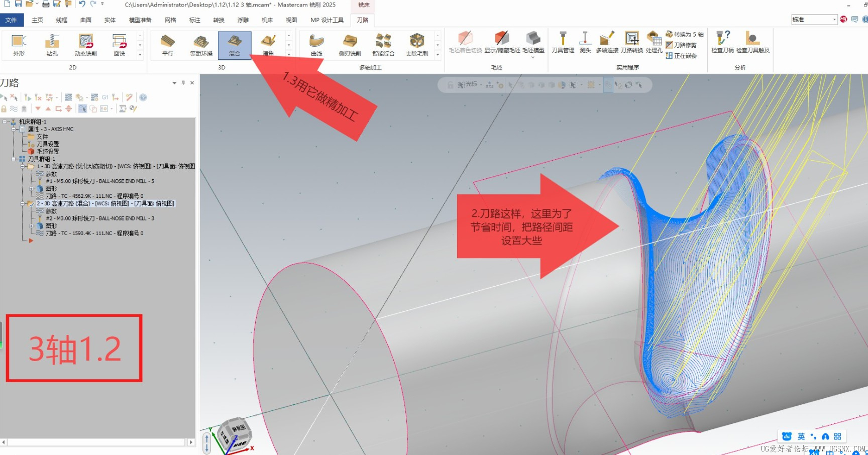The image size is (868, 455).
Task: Select the 等距环绕 3D toolpath icon
Action: [201, 45]
